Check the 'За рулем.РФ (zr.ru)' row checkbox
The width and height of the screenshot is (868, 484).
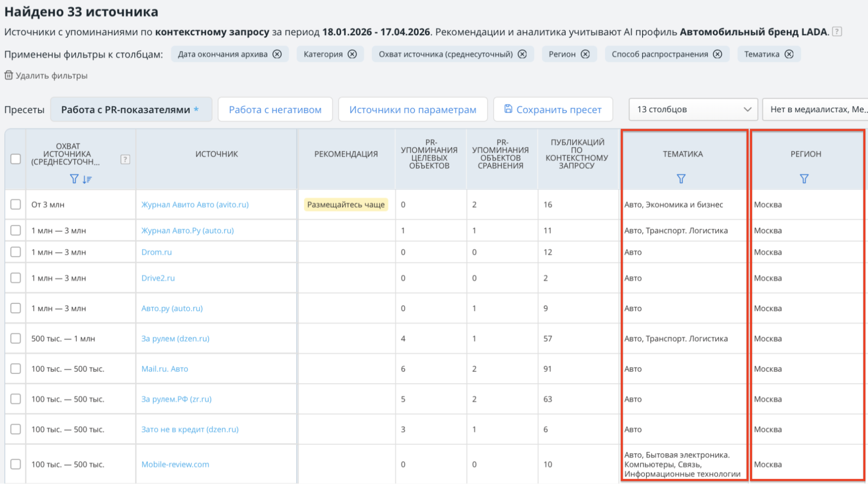16,399
